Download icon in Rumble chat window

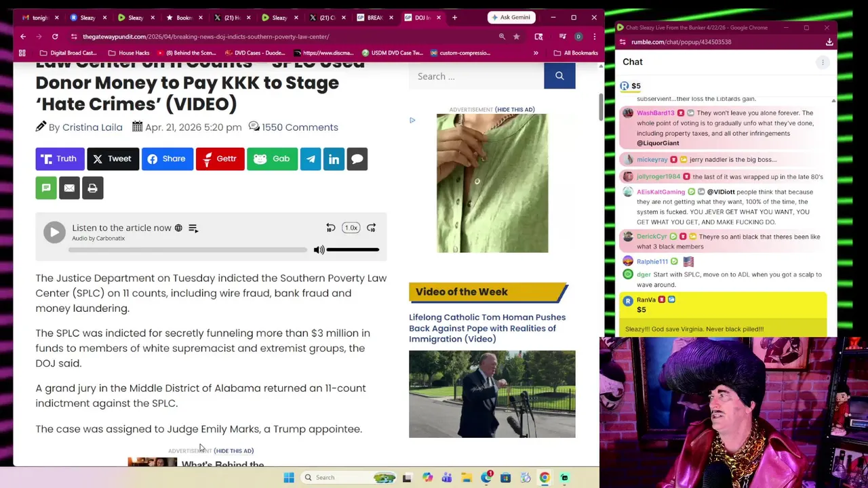click(829, 42)
